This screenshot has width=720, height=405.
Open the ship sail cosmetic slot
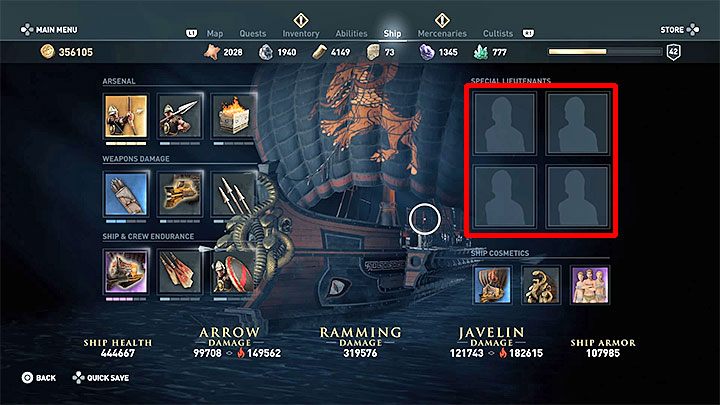493,285
